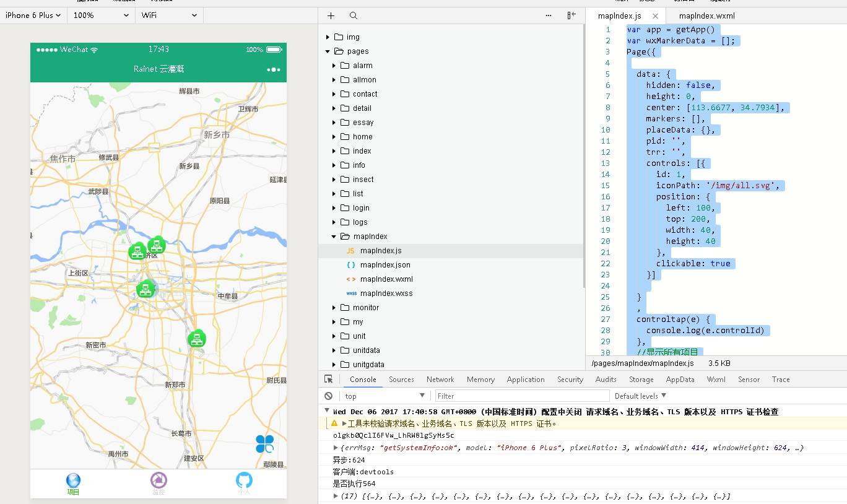Click the element inspector icon in devtools
Viewport: 847px width, 504px height.
tap(329, 379)
